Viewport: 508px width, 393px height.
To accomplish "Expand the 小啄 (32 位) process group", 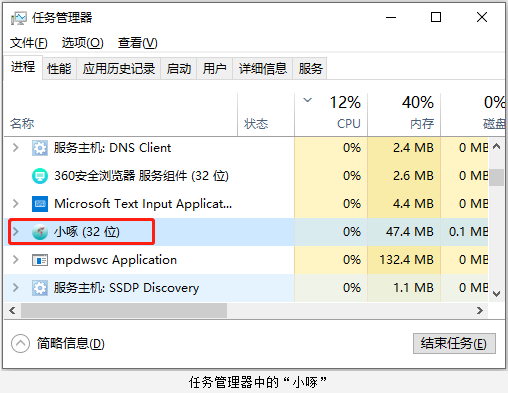I will coord(16,231).
